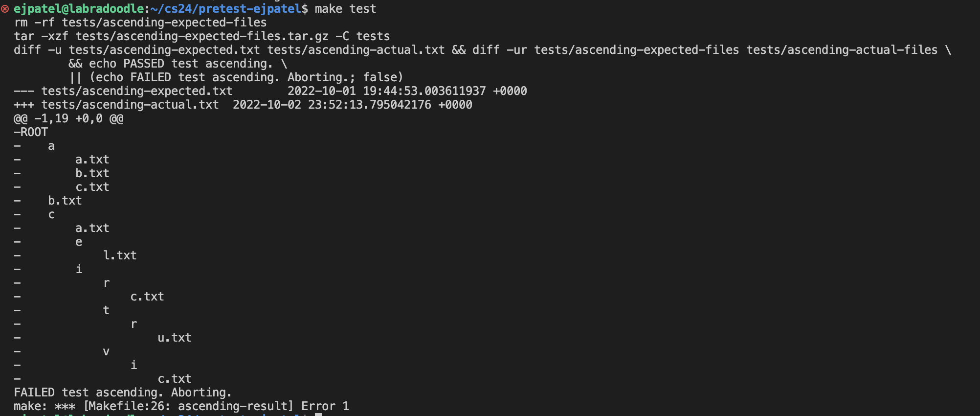Screen dimensions: 980x416
Task: Click the ascending-expected-files.tar.gz path in the tar command
Action: (x=201, y=36)
